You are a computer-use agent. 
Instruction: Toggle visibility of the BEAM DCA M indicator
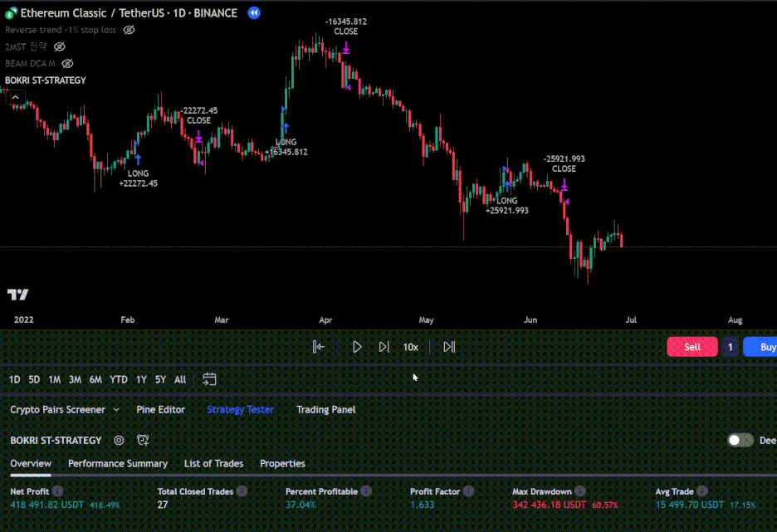[67, 63]
